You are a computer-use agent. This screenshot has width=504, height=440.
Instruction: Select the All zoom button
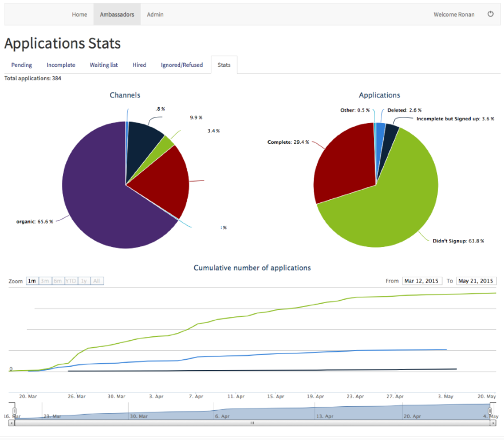click(x=97, y=281)
